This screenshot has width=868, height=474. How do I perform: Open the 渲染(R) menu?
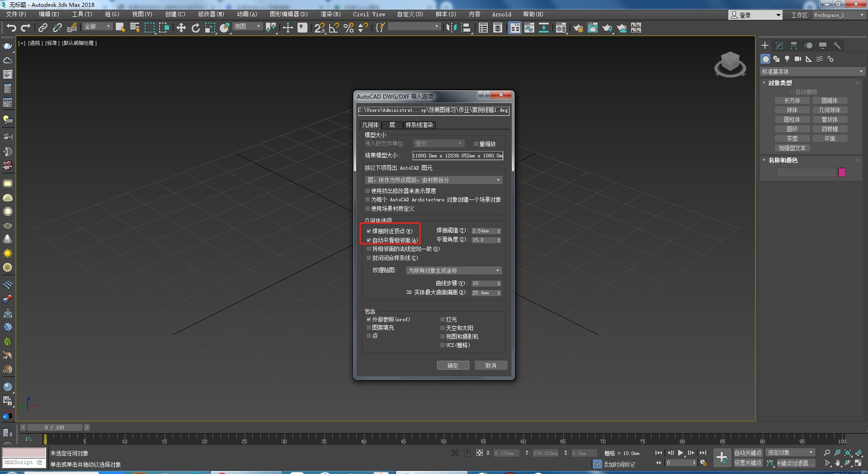(x=330, y=14)
